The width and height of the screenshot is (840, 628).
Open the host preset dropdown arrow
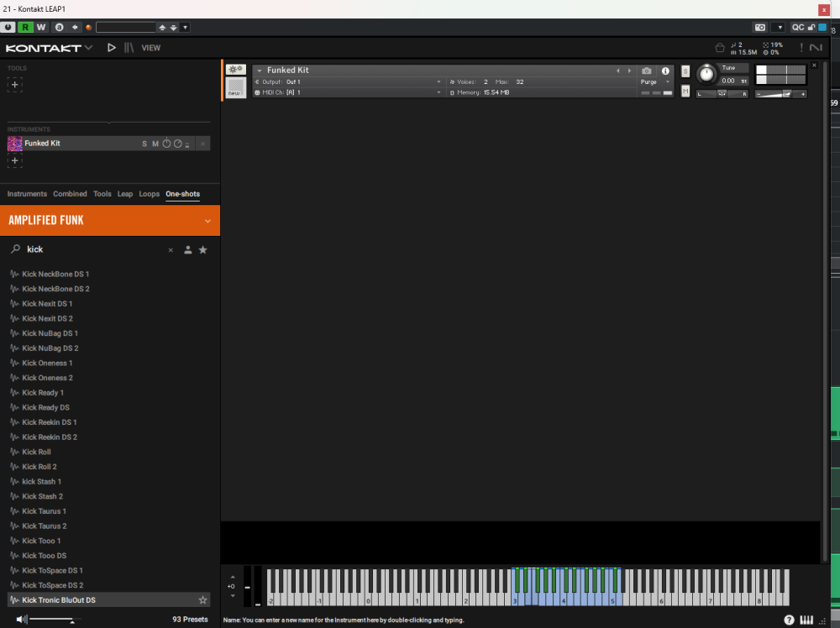186,28
